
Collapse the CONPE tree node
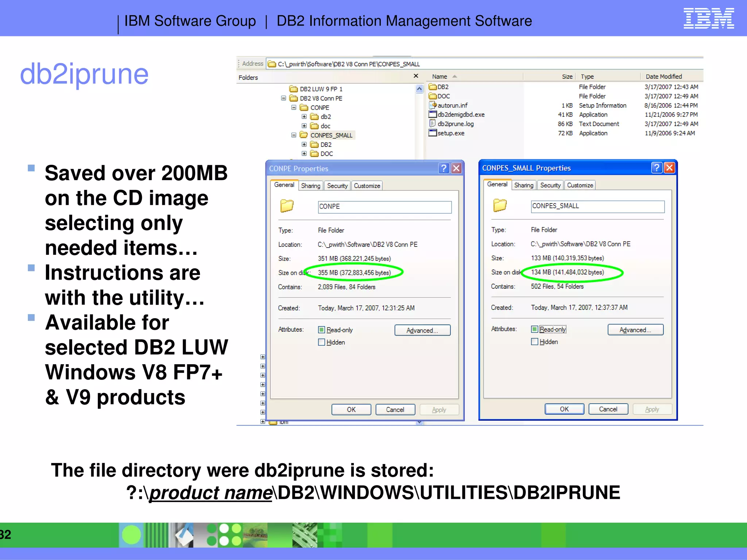(x=294, y=108)
